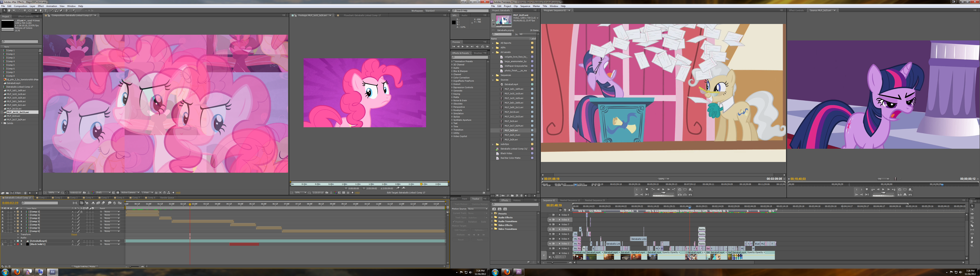Viewport: 980px width, 276px height.
Task: Toggle Video 8 track output eye in Premiere
Action: click(550, 220)
